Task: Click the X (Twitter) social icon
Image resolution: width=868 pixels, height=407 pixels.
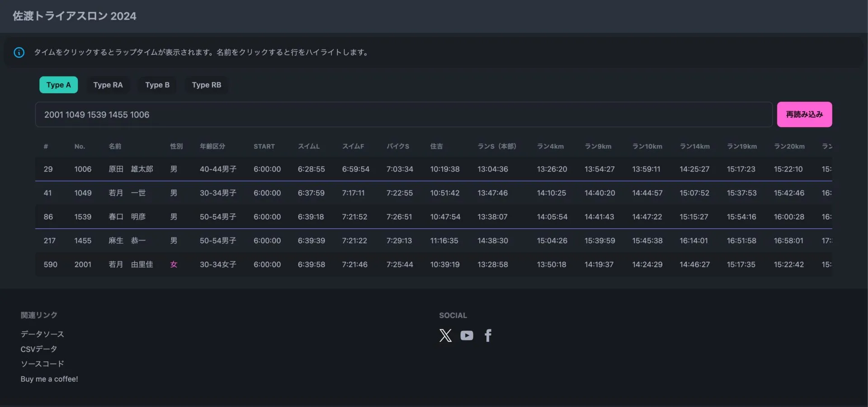Action: (445, 335)
